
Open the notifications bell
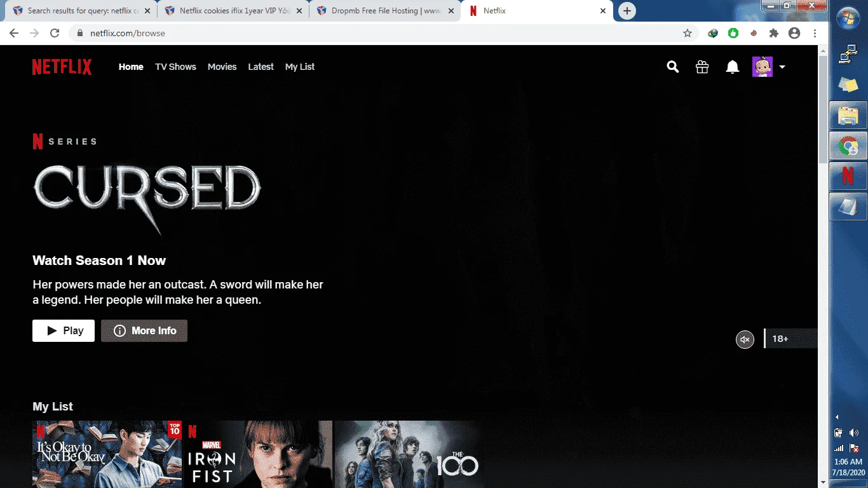click(x=732, y=67)
